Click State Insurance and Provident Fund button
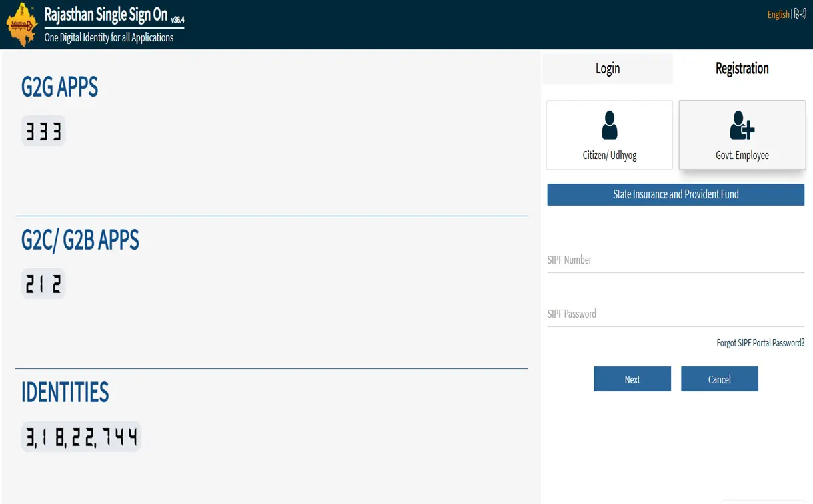 click(x=676, y=194)
